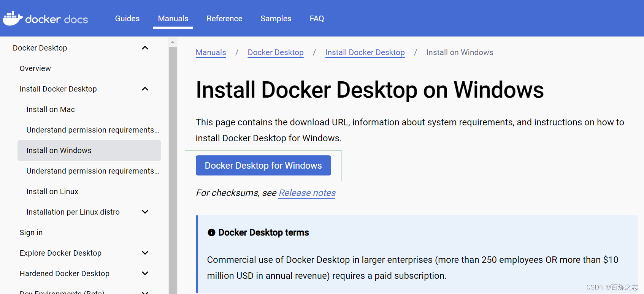Click the Docker Desktop terms heading
The width and height of the screenshot is (644, 294).
[263, 232]
